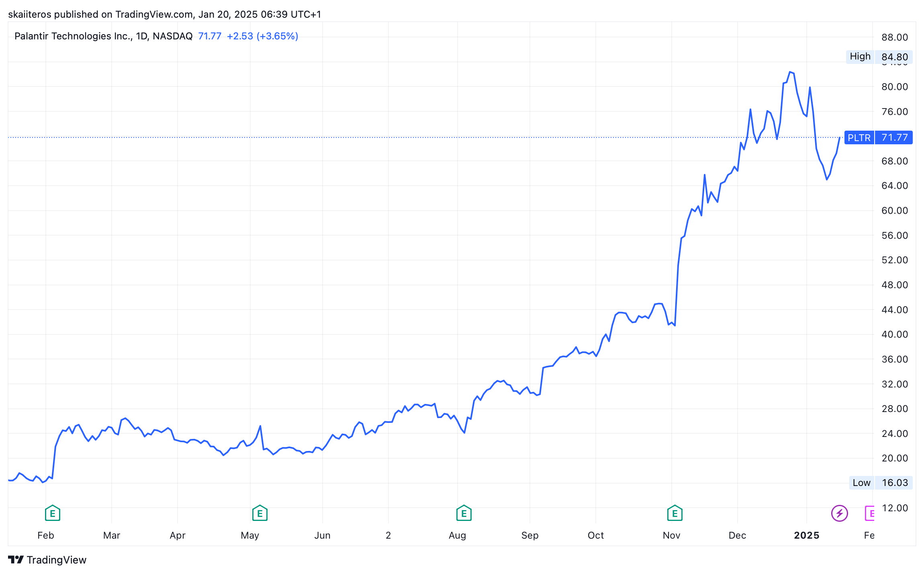Screen dimensions: 924x574
Task: Click the 20.00 price axis label
Action: tap(895, 458)
